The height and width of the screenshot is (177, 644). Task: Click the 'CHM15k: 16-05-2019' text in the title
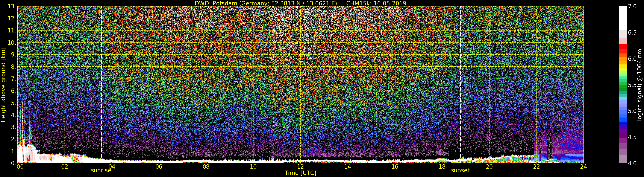coord(376,3)
